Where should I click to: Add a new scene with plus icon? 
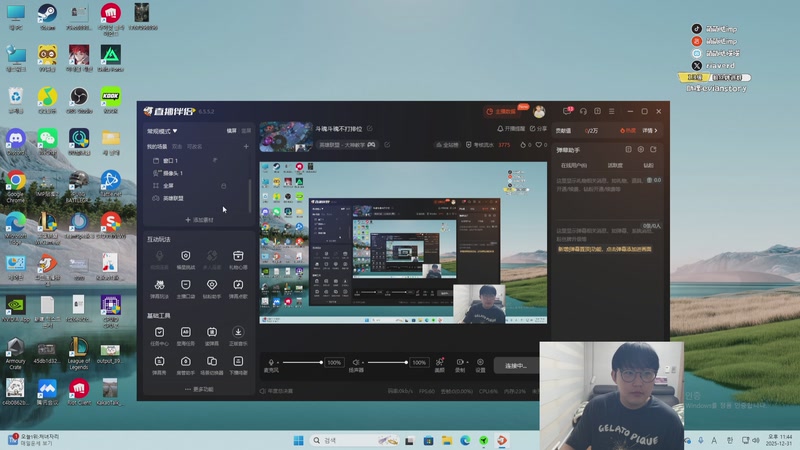246,146
